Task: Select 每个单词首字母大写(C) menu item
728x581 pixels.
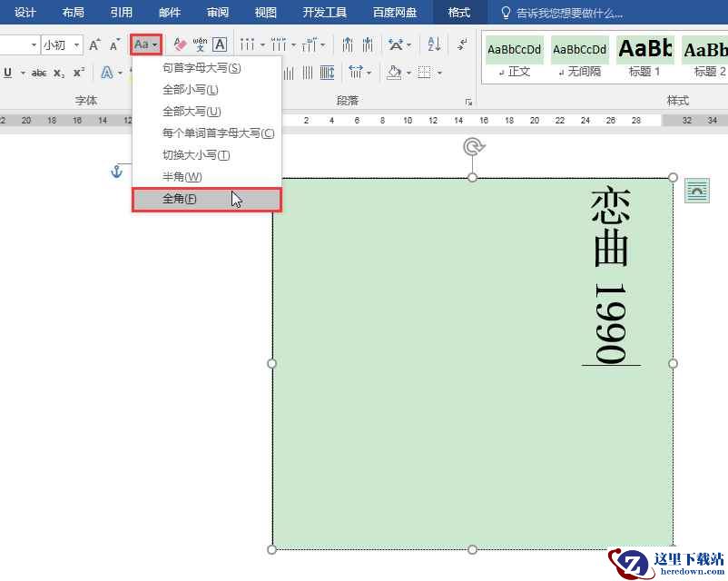Action: tap(207, 133)
